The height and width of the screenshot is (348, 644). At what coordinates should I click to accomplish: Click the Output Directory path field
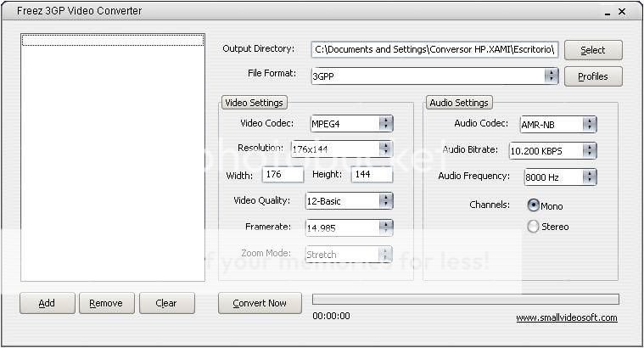pos(434,50)
